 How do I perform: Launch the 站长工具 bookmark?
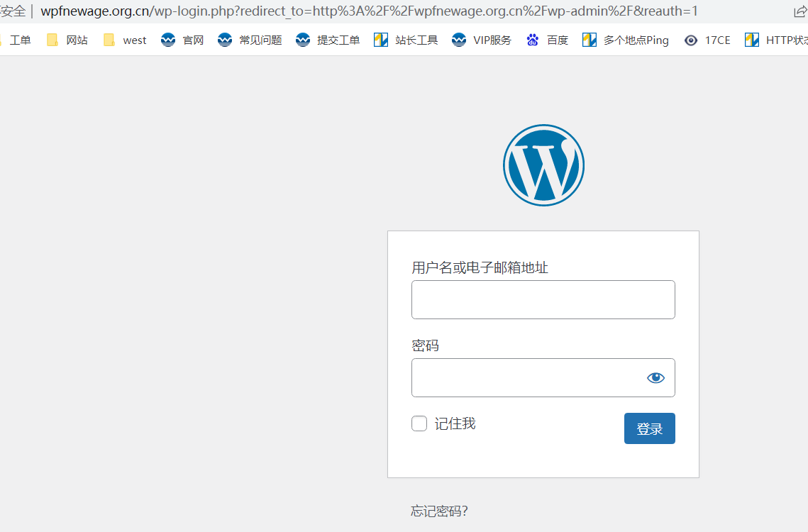click(406, 40)
